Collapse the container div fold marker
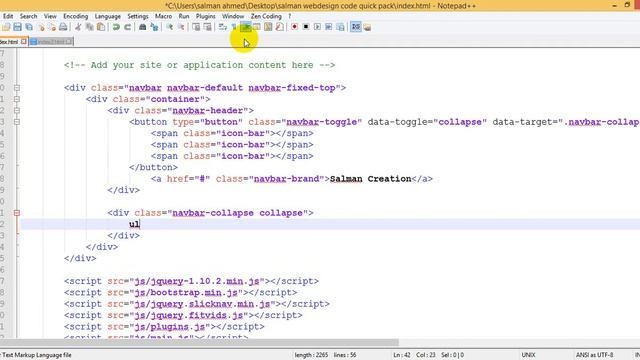 [x=17, y=99]
